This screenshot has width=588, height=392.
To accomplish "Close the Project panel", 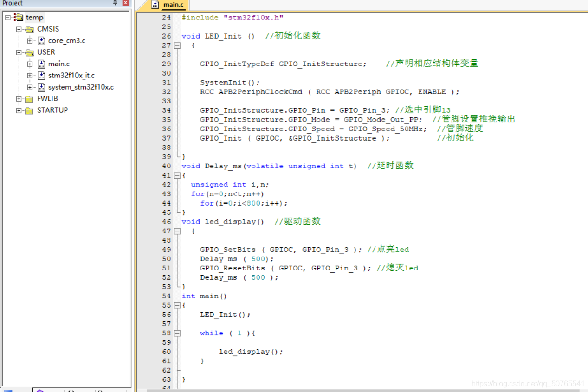I will pos(125,3).
